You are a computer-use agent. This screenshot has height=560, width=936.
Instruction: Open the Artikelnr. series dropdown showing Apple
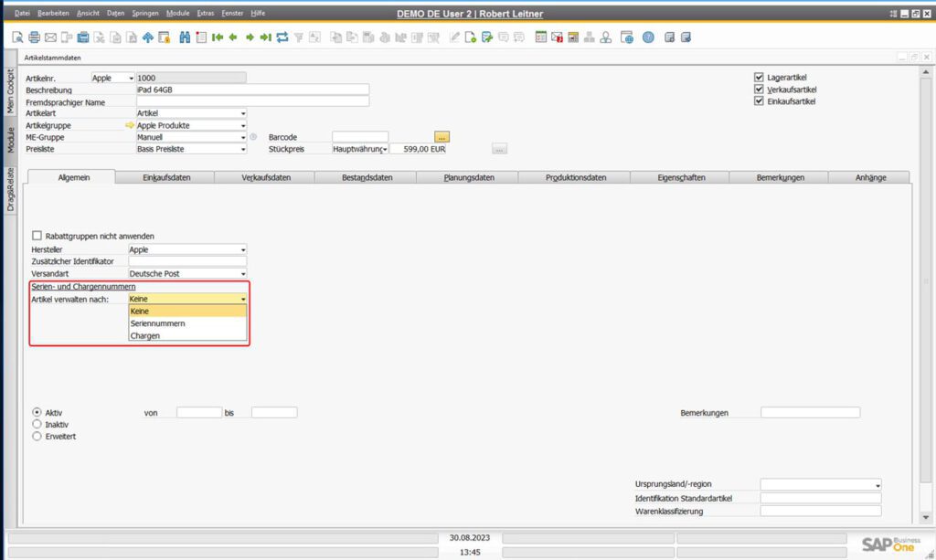[112, 79]
